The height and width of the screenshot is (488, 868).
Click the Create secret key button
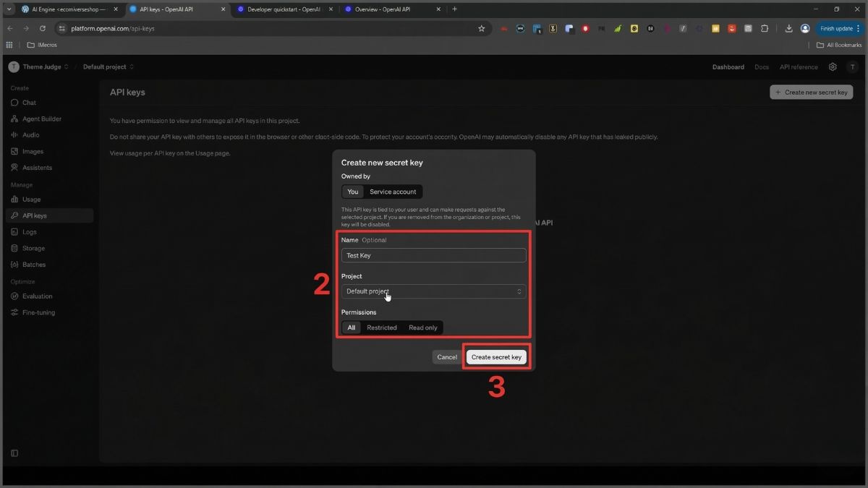[x=496, y=357]
